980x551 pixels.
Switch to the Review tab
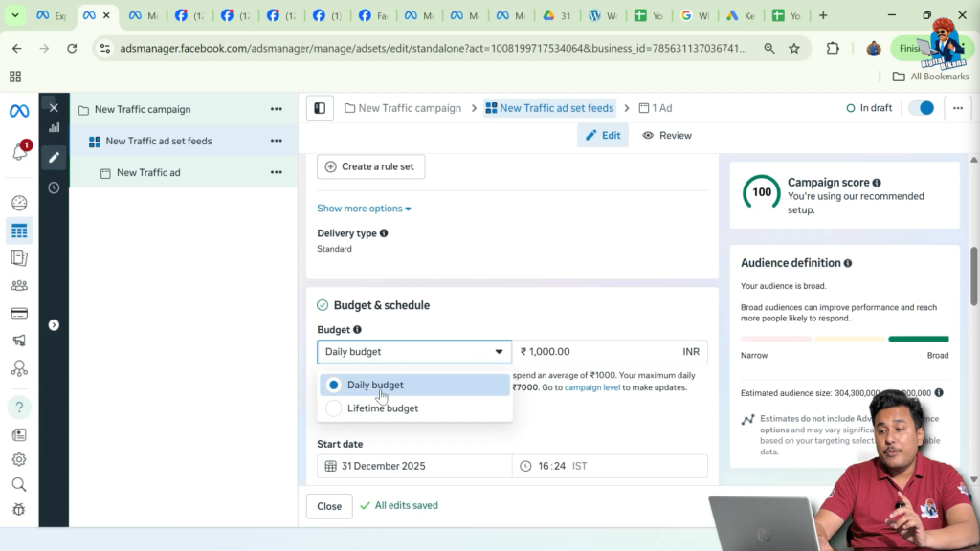[x=666, y=135]
